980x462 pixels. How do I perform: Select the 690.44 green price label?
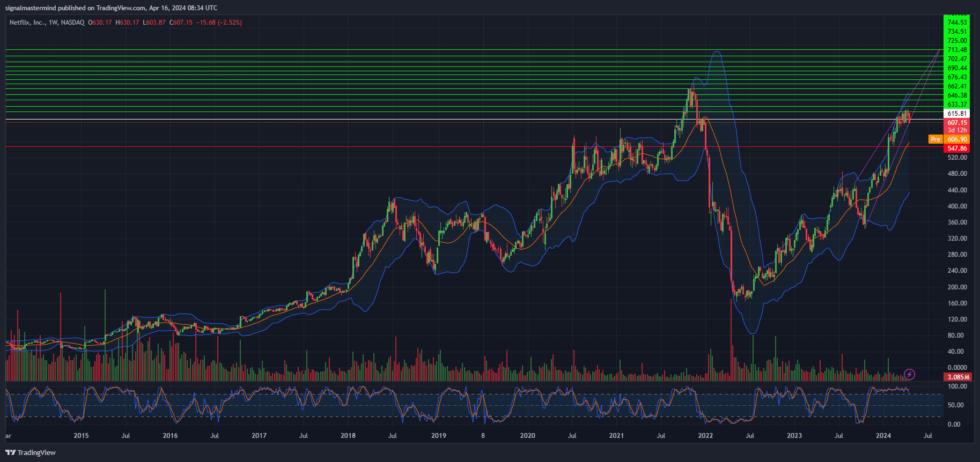tap(957, 68)
